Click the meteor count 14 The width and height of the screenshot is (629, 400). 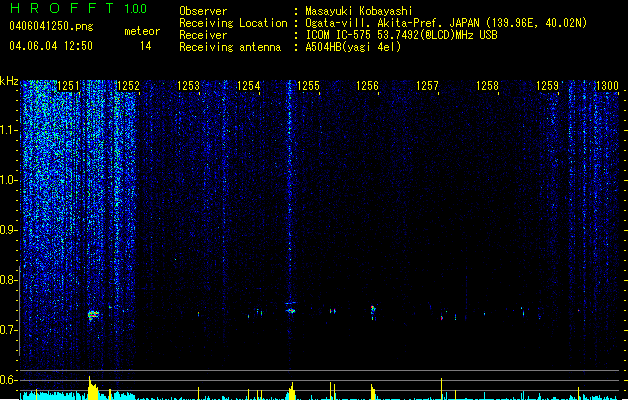click(146, 46)
